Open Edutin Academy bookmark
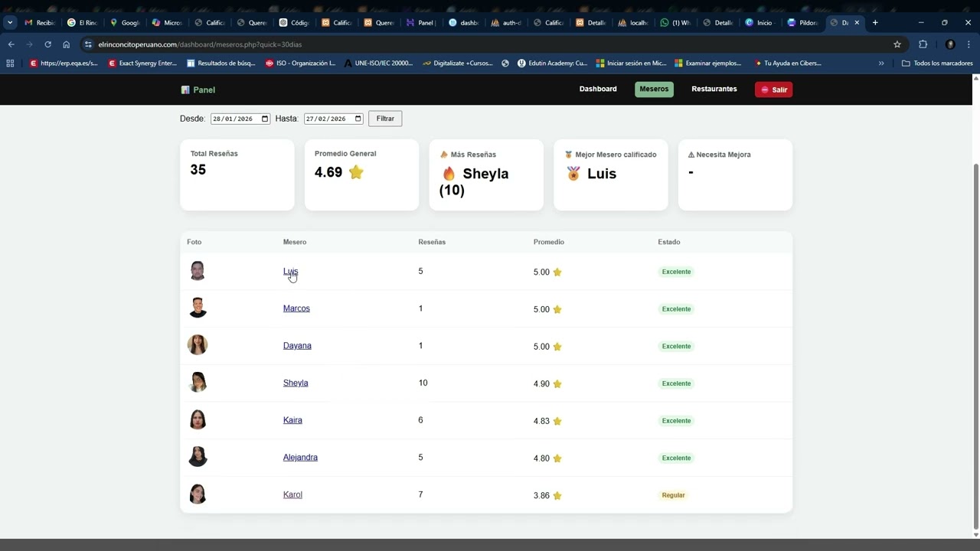Viewport: 980px width, 551px height. (552, 64)
